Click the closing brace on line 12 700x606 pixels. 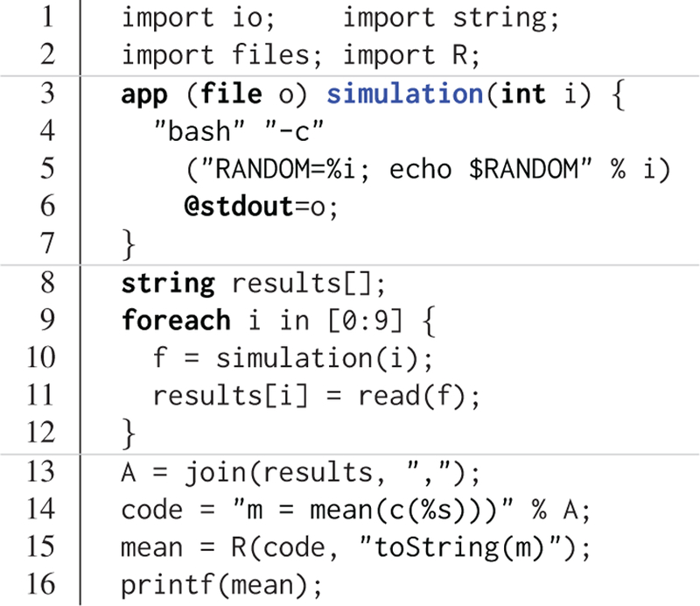[129, 433]
